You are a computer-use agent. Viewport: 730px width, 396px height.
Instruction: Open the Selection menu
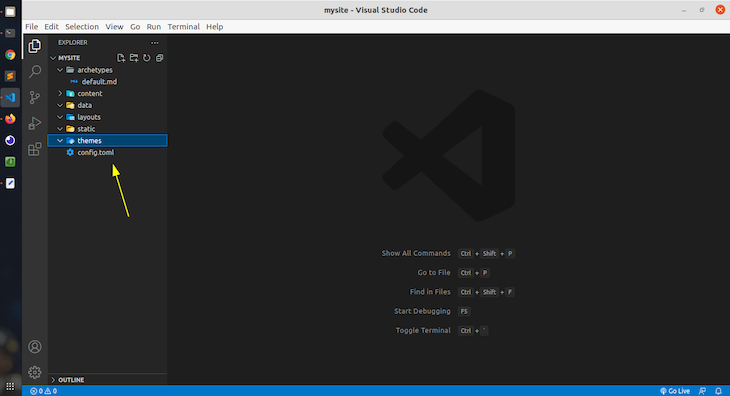[82, 27]
